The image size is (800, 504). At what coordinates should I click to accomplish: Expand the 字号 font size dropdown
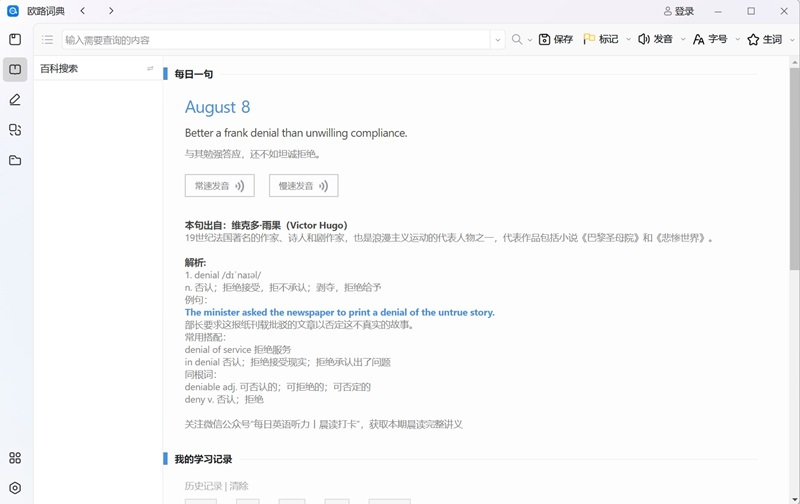[738, 40]
